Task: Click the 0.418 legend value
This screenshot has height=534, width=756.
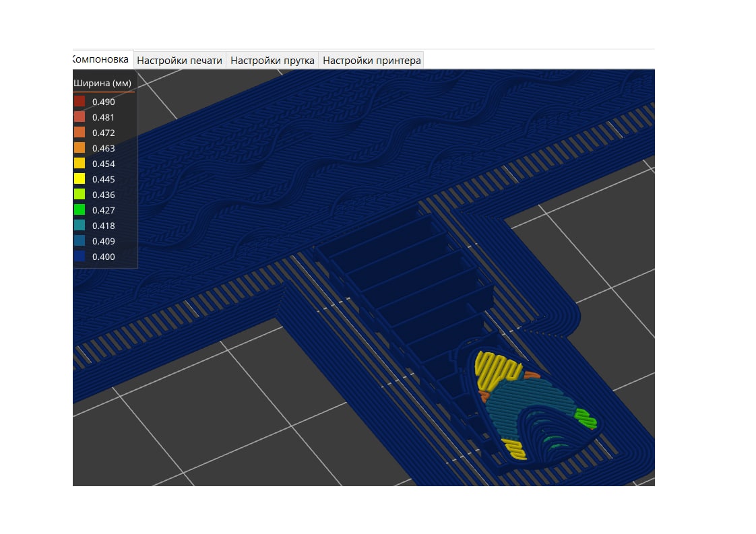Action: pos(104,226)
